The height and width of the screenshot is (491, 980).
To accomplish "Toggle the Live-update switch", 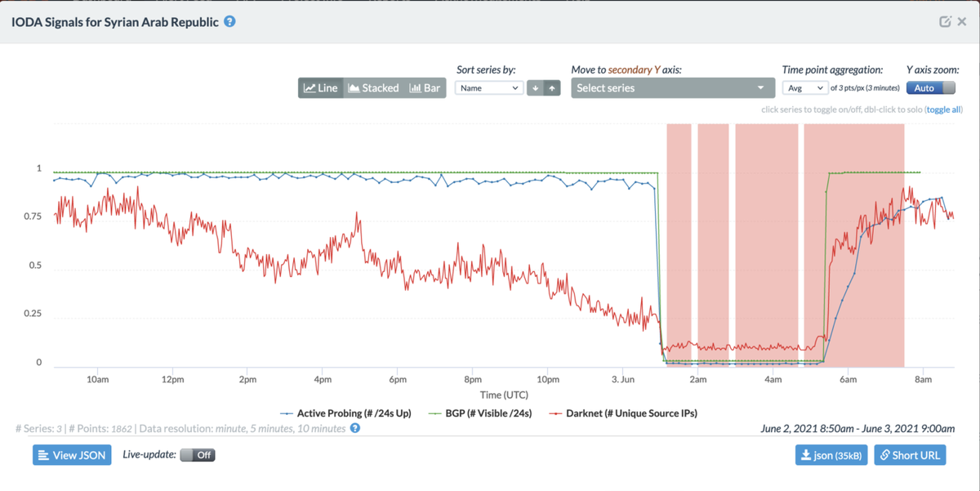I will 197,455.
